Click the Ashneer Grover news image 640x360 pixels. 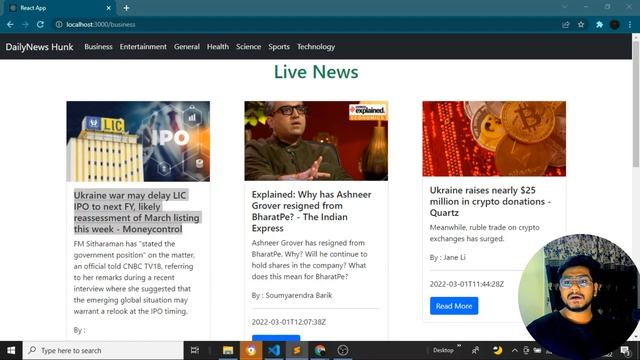pos(316,141)
